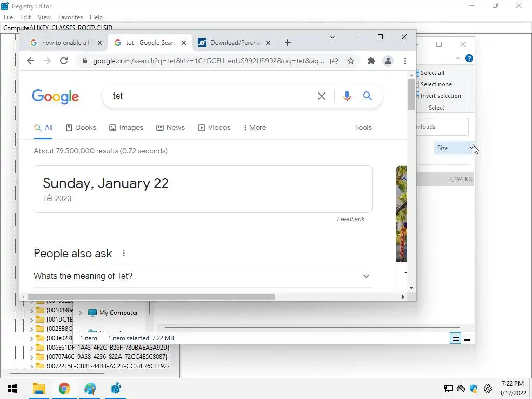Screen dimensions: 532x399
Task: Select the 7,394 KB file row
Action: click(x=445, y=179)
